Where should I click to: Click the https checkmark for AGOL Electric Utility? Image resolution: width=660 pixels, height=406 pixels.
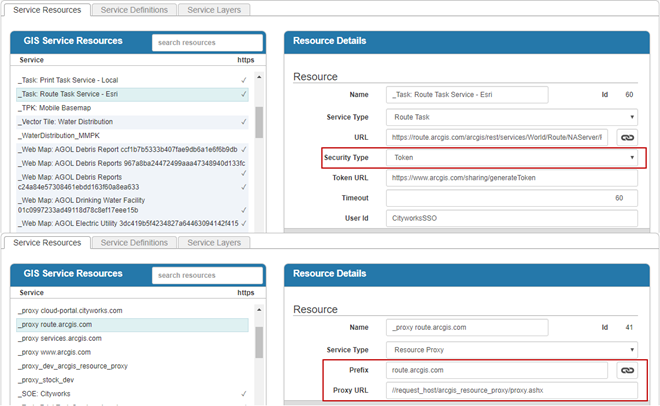click(244, 223)
